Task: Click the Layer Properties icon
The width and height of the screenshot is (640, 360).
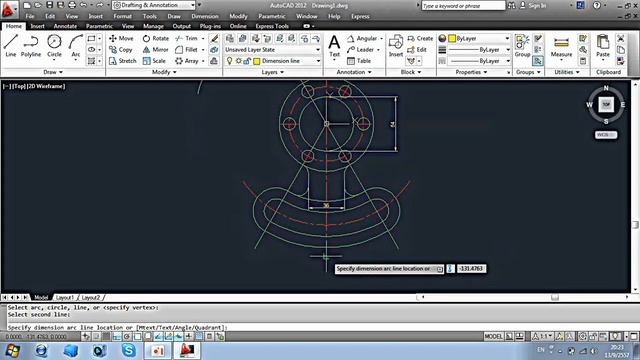Action: click(230, 38)
